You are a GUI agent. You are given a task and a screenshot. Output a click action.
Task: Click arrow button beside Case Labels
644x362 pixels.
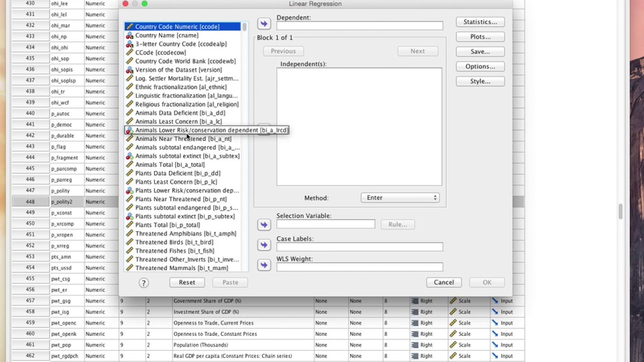pyautogui.click(x=264, y=245)
